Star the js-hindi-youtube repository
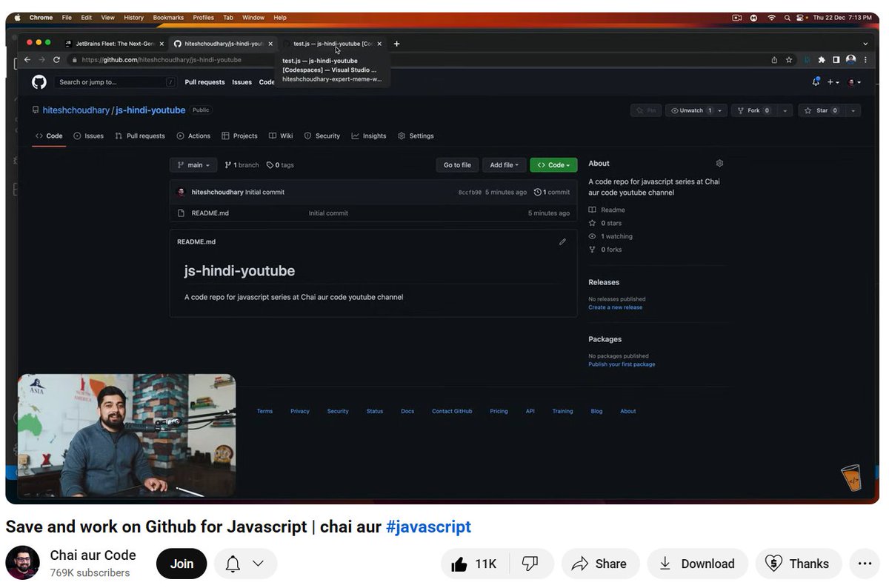 [x=822, y=110]
